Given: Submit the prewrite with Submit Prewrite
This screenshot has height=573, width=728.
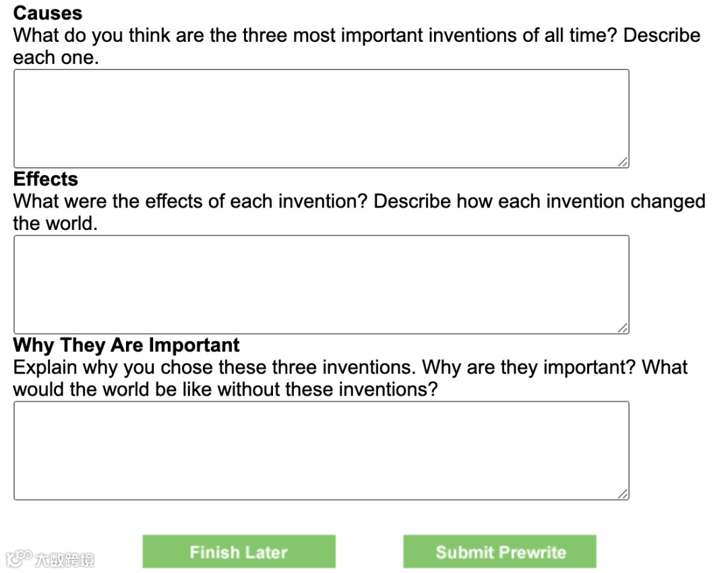Looking at the screenshot, I should point(499,552).
